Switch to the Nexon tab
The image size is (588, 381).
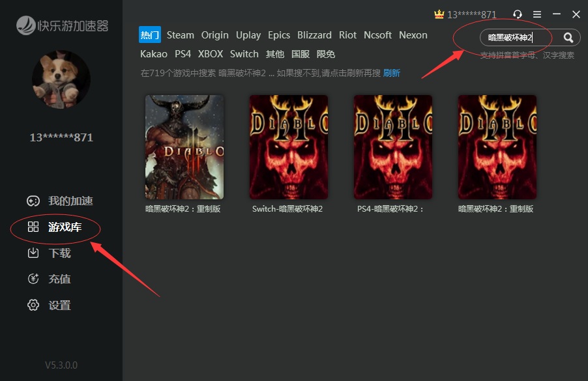click(x=413, y=35)
